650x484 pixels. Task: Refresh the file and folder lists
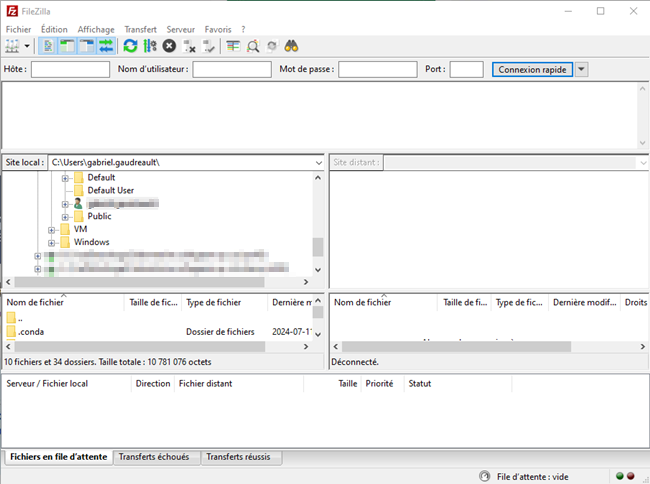point(131,46)
